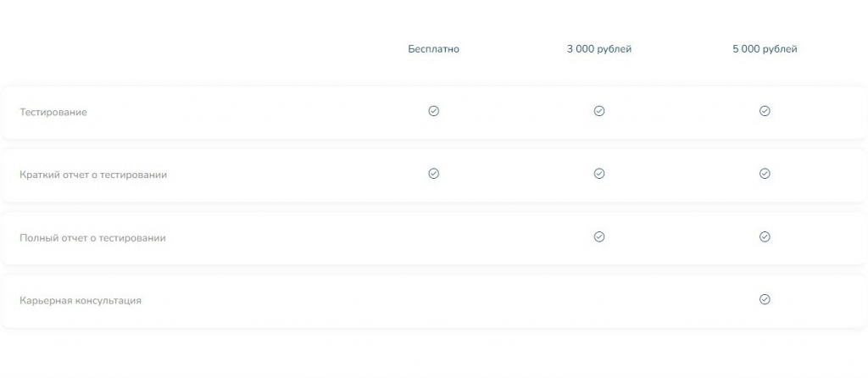Click the Тестирование checkmark under 5 000 рублей
The height and width of the screenshot is (378, 868).
coord(765,111)
